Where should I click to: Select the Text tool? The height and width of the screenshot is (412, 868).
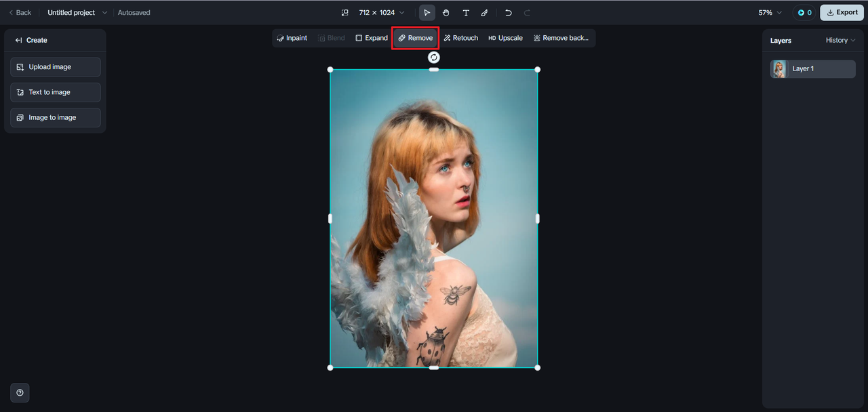pos(465,13)
